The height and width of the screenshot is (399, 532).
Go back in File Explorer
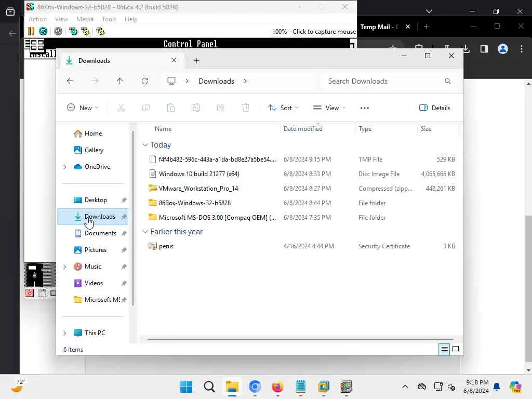pyautogui.click(x=70, y=81)
